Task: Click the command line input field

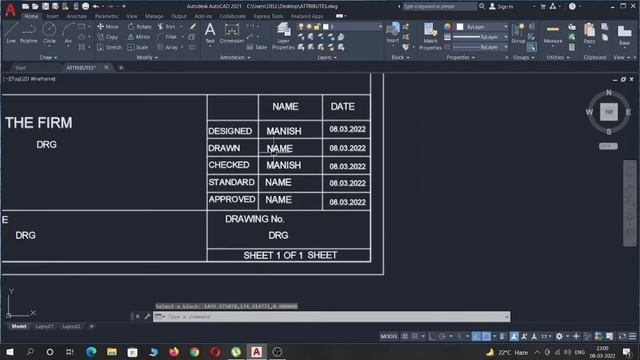Action: coord(331,316)
